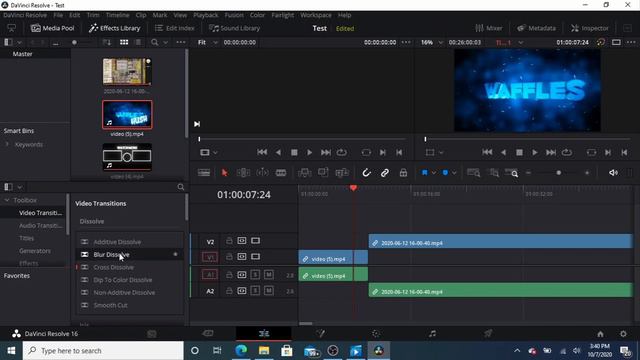Open the Workspace menu

[x=316, y=15]
